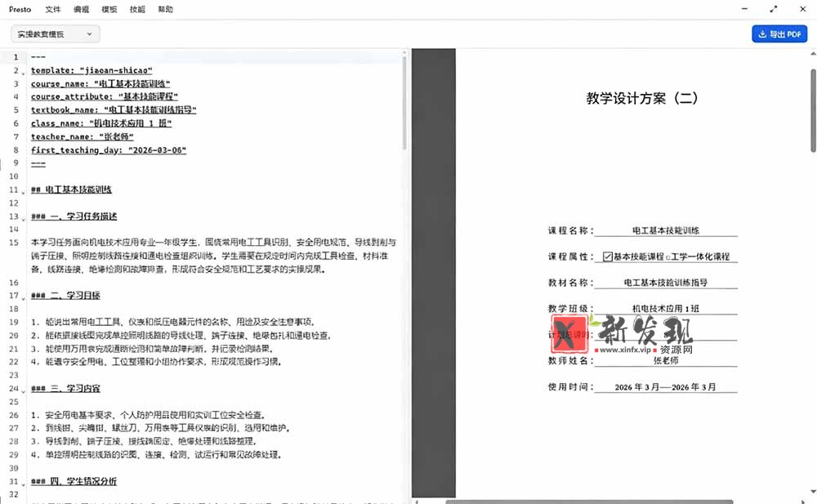The image size is (817, 504).
Task: Collapse the front matter fold at line 2
Action: tap(24, 73)
